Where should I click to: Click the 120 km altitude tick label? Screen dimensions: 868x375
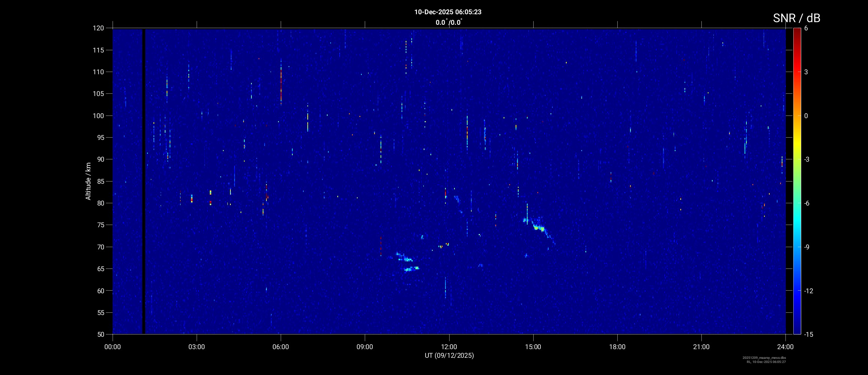[x=98, y=28]
